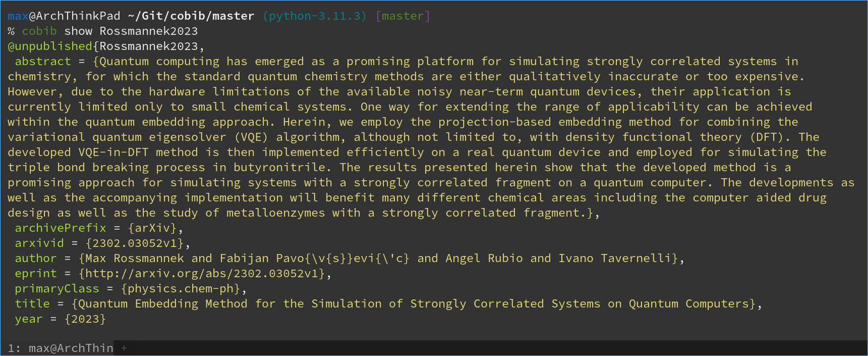Viewport: 868px width, 356px height.
Task: Click the 'year' field name
Action: (29, 319)
